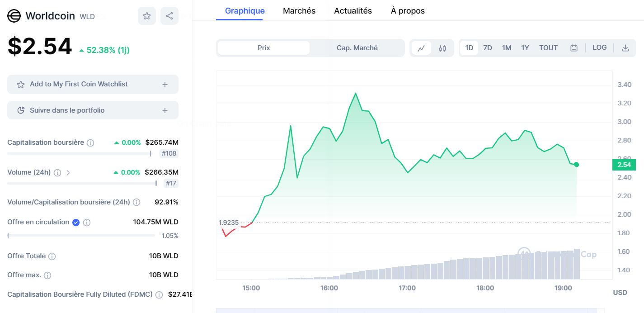Click Suivre dans le portfolio

93,110
